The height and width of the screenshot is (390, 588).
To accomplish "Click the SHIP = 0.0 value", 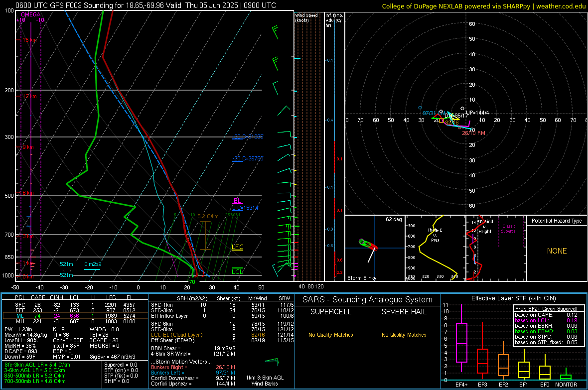I will (x=117, y=381).
